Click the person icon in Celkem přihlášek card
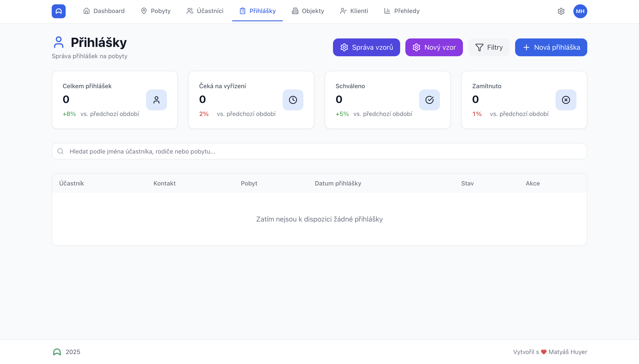 click(156, 100)
